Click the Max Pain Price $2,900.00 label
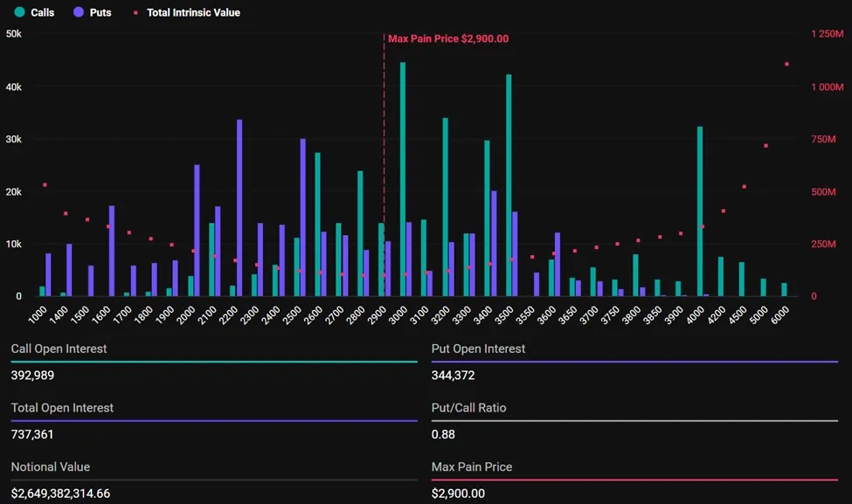852x504 pixels. click(x=447, y=38)
